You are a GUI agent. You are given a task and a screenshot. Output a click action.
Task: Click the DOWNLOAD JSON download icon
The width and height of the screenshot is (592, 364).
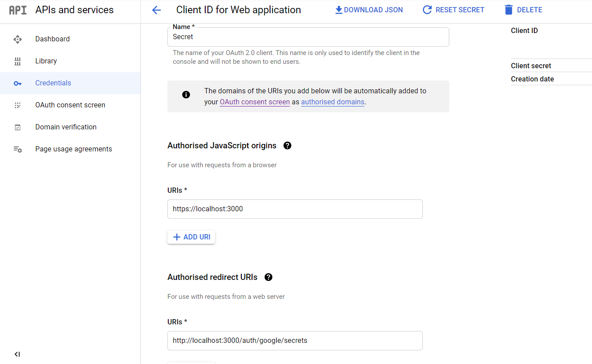tap(339, 9)
